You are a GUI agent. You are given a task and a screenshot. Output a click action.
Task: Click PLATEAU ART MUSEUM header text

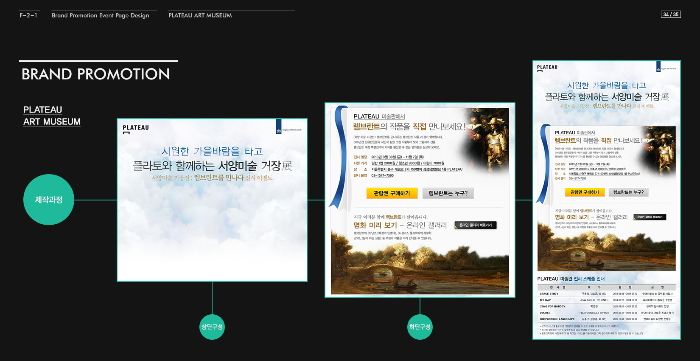click(200, 16)
